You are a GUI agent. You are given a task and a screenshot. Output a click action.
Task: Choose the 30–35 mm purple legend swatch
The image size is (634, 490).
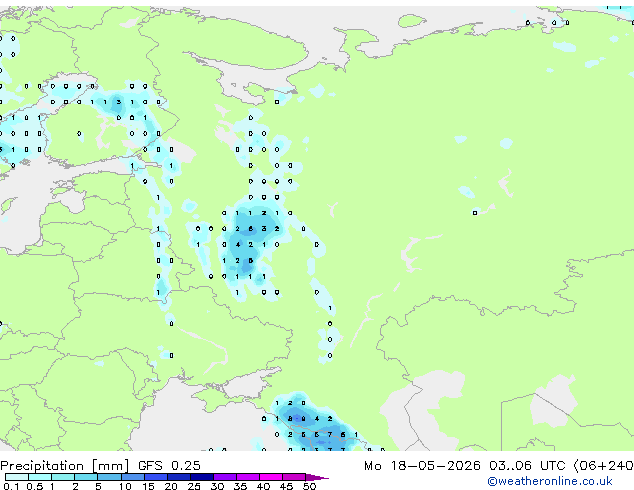tap(225, 477)
